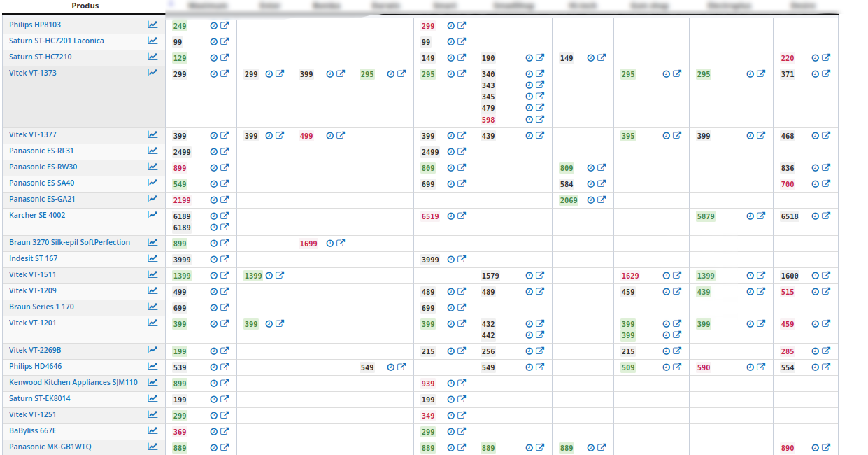Image resolution: width=868 pixels, height=455 pixels.
Task: Select the 371 price in Vitek VT-1373 row
Action: click(788, 74)
